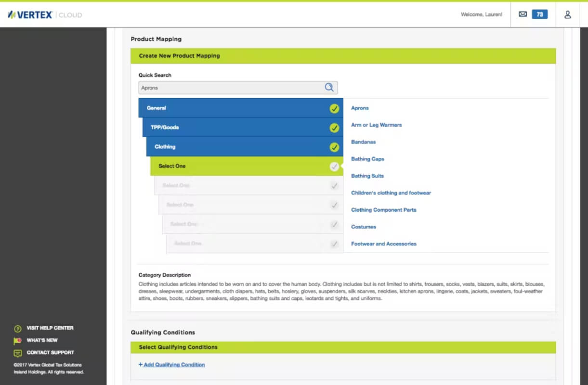This screenshot has height=385, width=588.
Task: Select the Clothing category level
Action: [245, 147]
